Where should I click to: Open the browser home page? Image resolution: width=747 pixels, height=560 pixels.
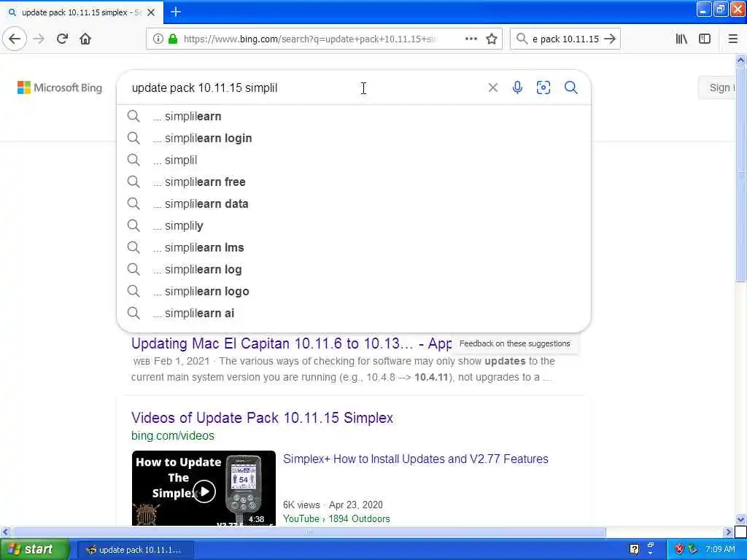point(85,39)
